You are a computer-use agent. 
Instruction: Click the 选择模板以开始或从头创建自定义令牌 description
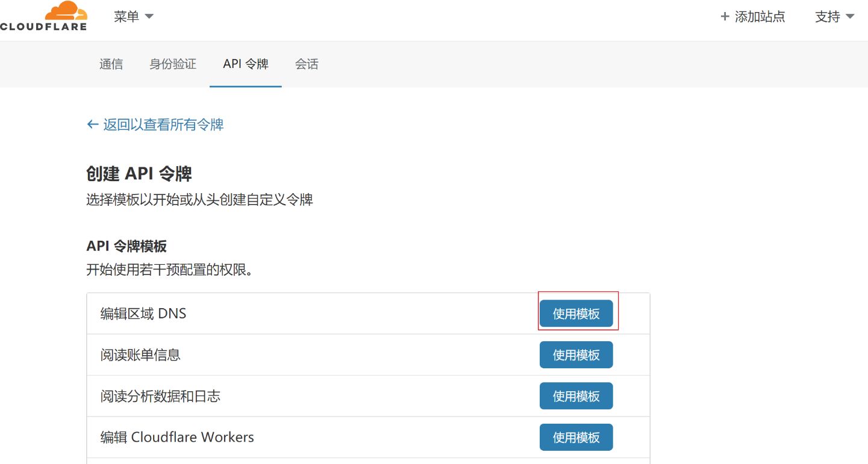tap(199, 200)
